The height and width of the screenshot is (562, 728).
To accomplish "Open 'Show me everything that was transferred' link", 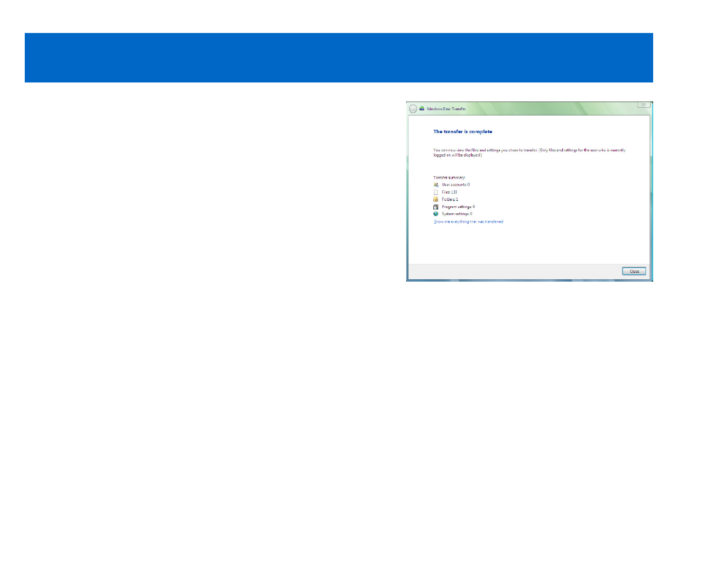I will point(469,222).
